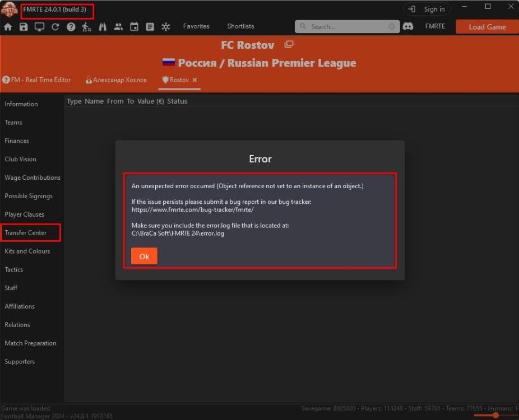Open Kits and Colours section

coord(27,251)
